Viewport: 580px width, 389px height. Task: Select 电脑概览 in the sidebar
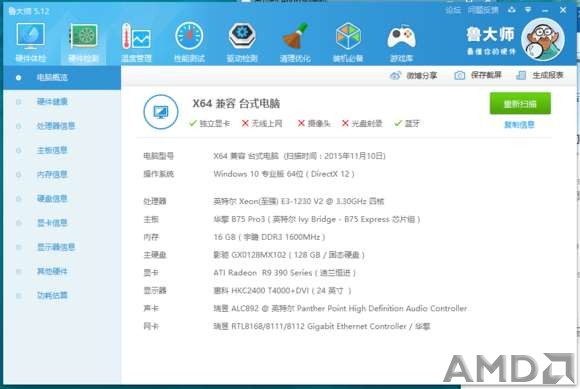62,77
